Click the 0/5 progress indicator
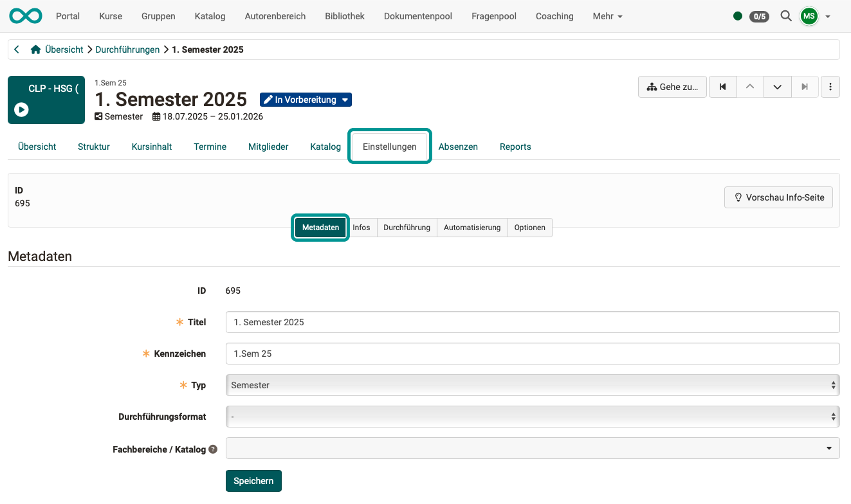The width and height of the screenshot is (851, 504). click(760, 16)
